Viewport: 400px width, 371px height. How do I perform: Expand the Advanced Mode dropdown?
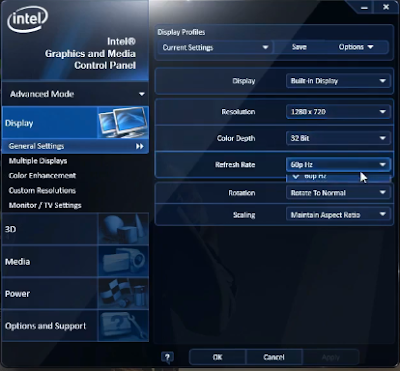coord(75,94)
